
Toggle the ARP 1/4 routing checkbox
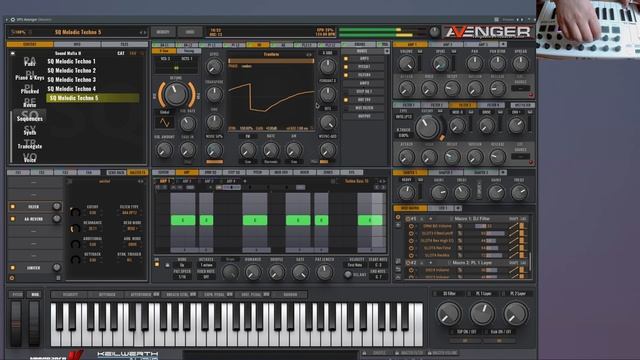click(x=346, y=100)
